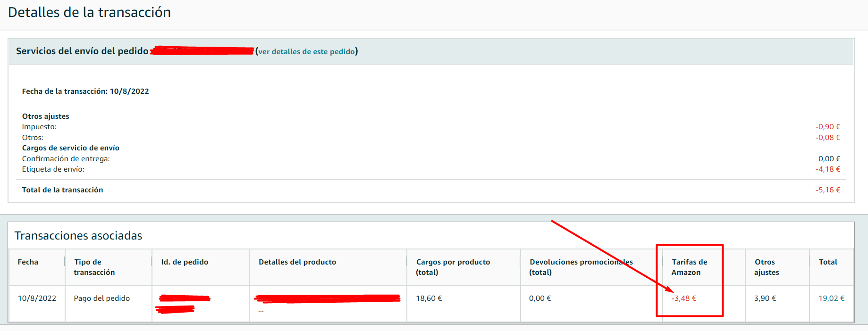Screen dimensions: 868x331
Task: Click the 'Detalles del producto' column header
Action: tap(297, 262)
